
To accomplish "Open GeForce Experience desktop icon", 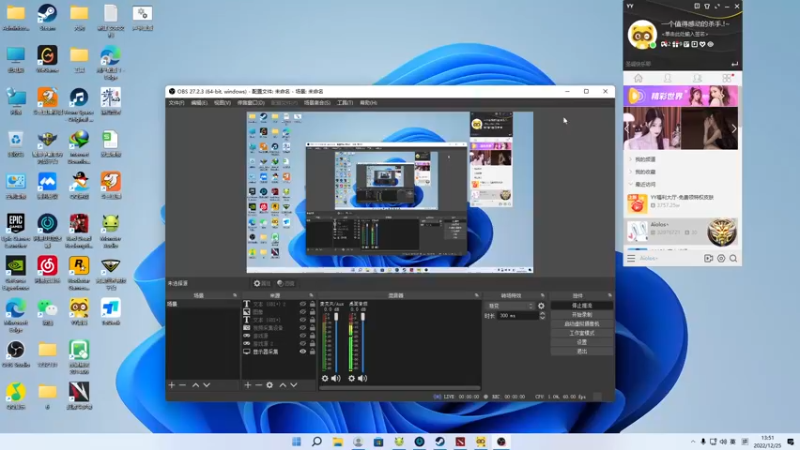I will click(16, 273).
